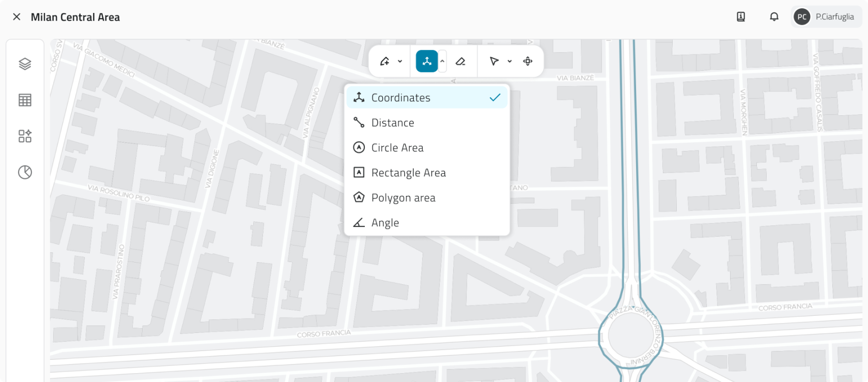
Task: Select the eraser tool
Action: click(x=460, y=62)
